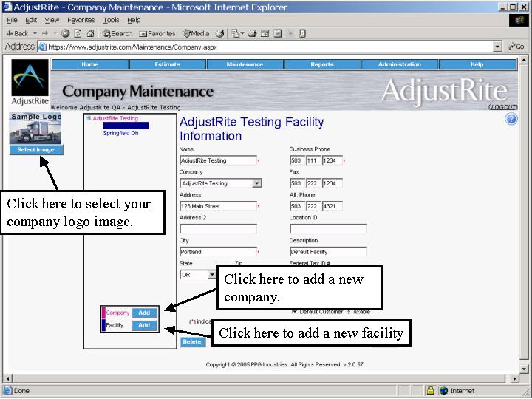Image resolution: width=532 pixels, height=399 pixels.
Task: Click the LOGOUT link
Action: [x=503, y=107]
